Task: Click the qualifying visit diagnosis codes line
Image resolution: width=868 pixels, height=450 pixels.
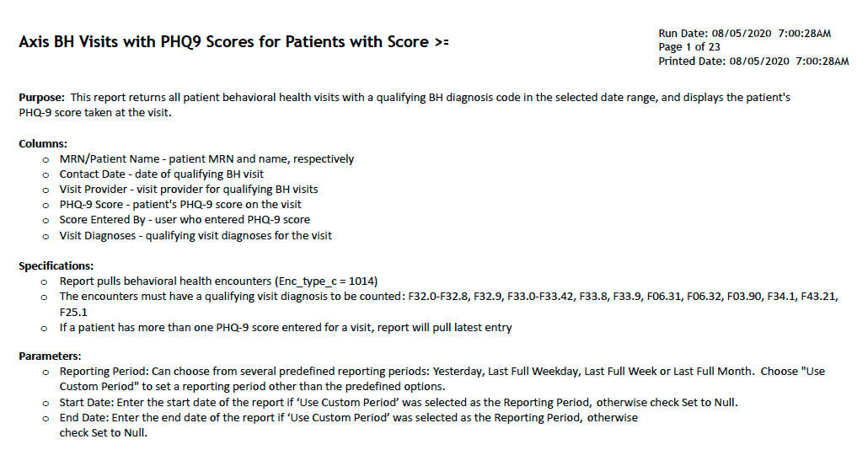Action: [449, 304]
